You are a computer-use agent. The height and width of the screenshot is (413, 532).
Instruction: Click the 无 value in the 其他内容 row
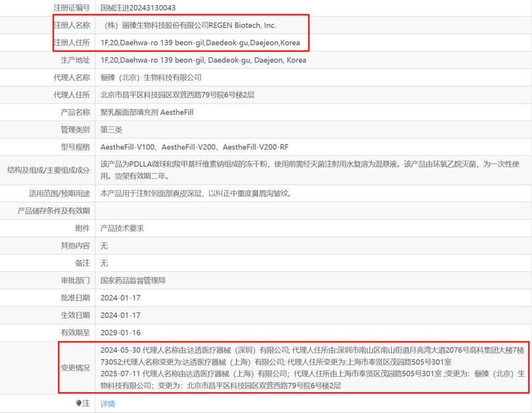tap(104, 246)
